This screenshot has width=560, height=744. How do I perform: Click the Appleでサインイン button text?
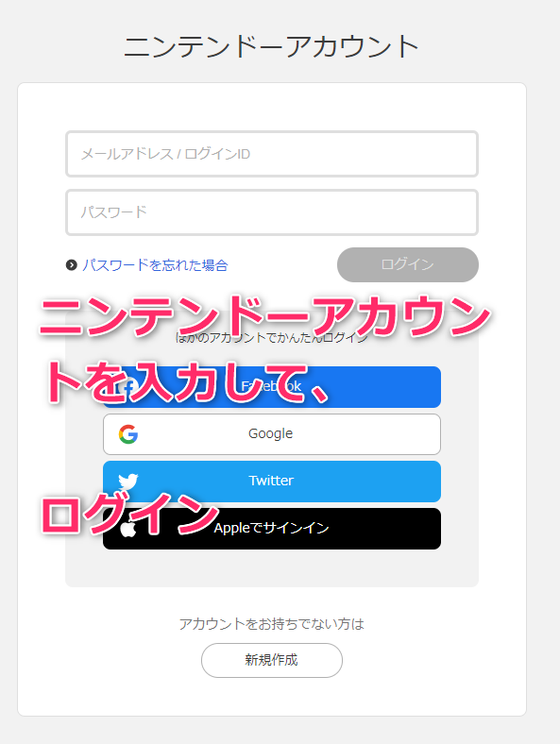(271, 528)
